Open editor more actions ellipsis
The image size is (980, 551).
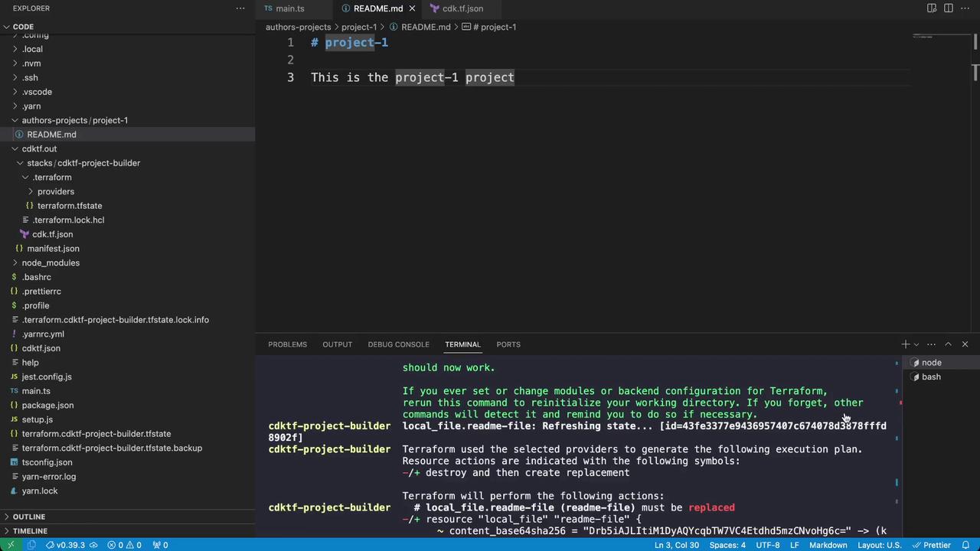tap(965, 8)
